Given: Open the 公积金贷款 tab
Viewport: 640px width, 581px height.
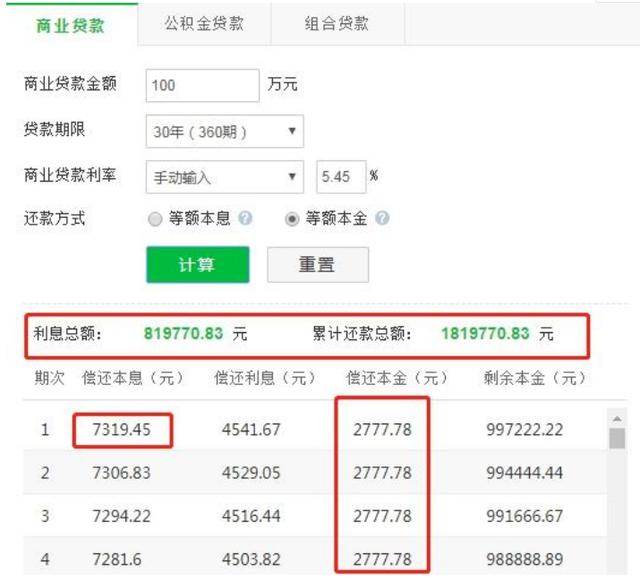Looking at the screenshot, I should (204, 24).
